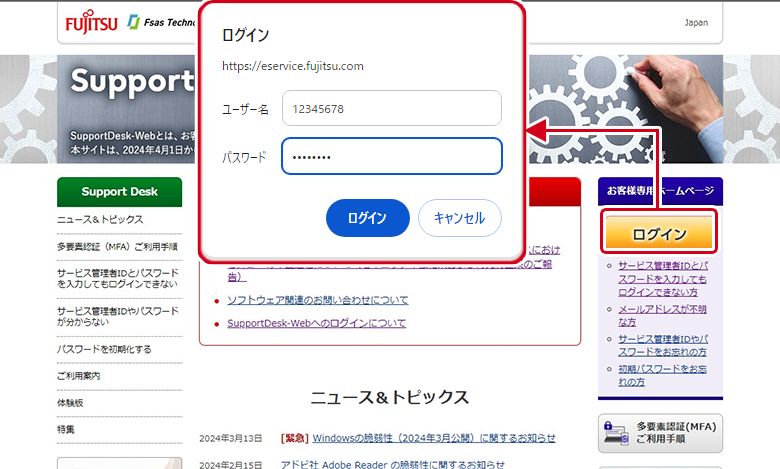Click the ログイン dialog title
Screen dimensions: 780x469
(245, 35)
